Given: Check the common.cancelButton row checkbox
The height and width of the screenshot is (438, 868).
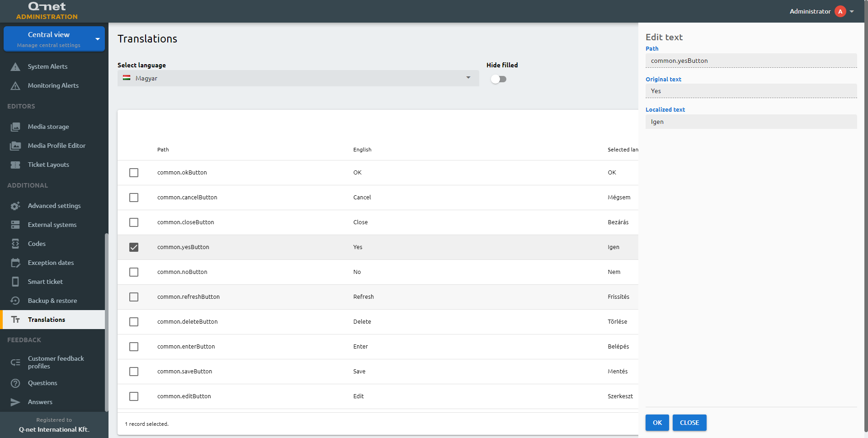Looking at the screenshot, I should [134, 198].
